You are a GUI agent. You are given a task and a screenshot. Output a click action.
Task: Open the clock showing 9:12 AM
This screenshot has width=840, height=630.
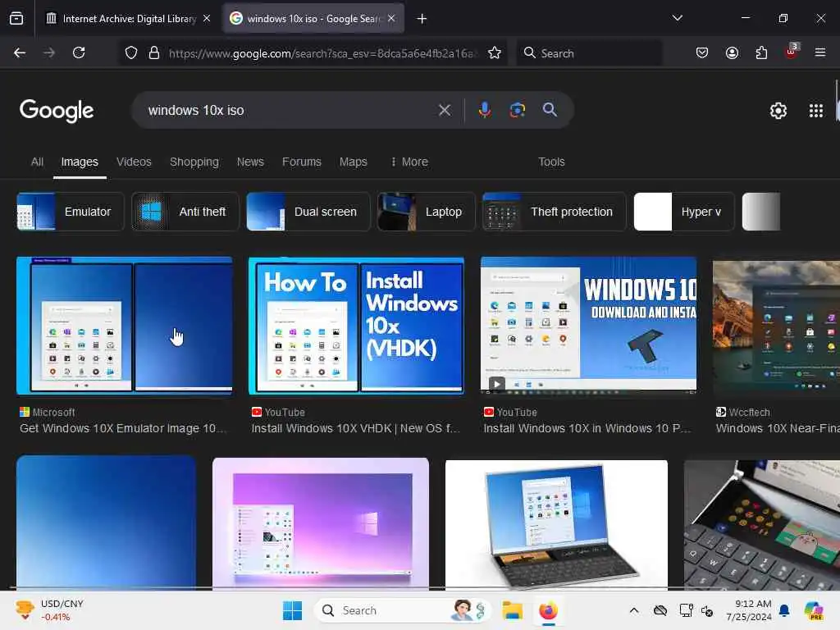click(x=749, y=610)
